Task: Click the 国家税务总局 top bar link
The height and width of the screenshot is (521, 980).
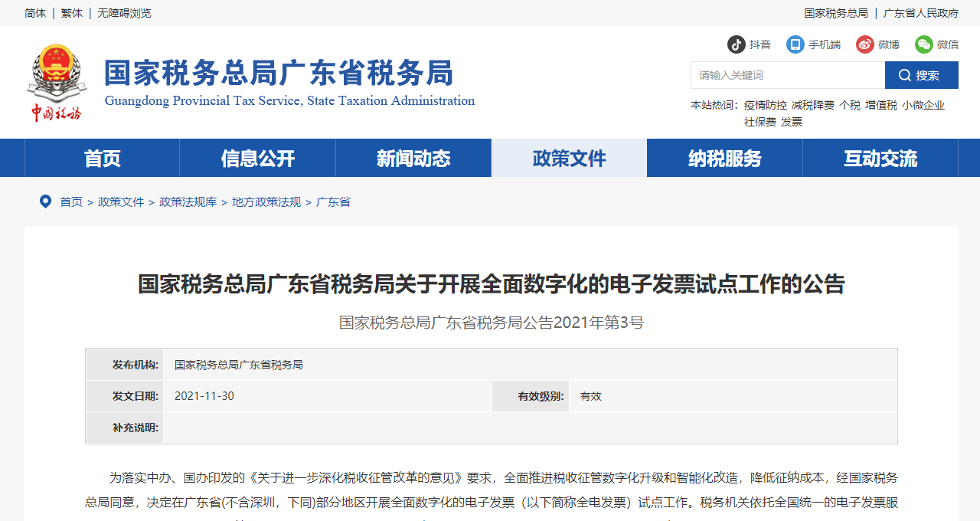Action: [x=836, y=12]
